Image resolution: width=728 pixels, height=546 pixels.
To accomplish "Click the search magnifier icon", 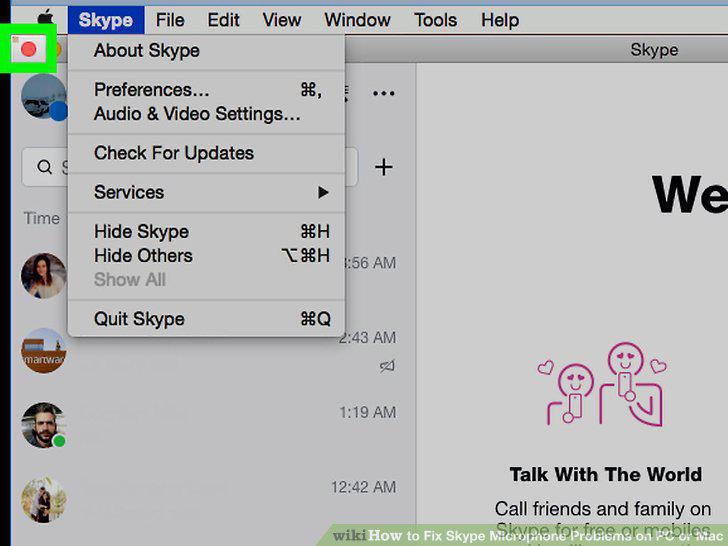I will point(45,167).
